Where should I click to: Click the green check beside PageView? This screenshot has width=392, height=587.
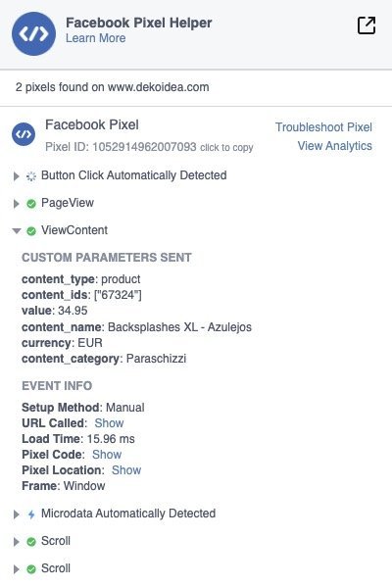[x=31, y=204]
